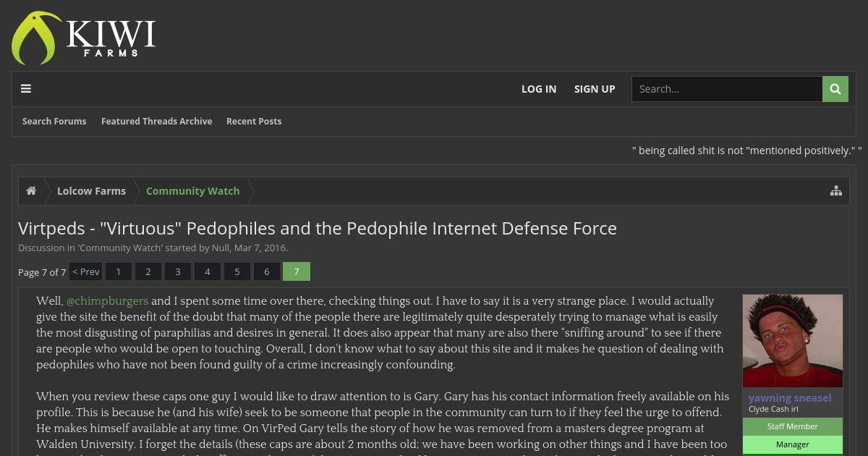The height and width of the screenshot is (456, 868).
Task: Open yawning sneasel username link
Action: point(790,398)
